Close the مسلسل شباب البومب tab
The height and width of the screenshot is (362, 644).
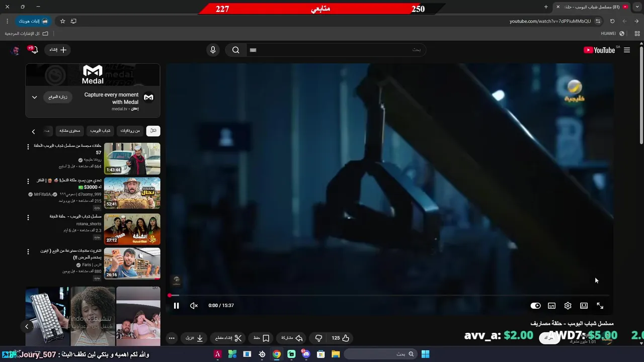tap(557, 7)
